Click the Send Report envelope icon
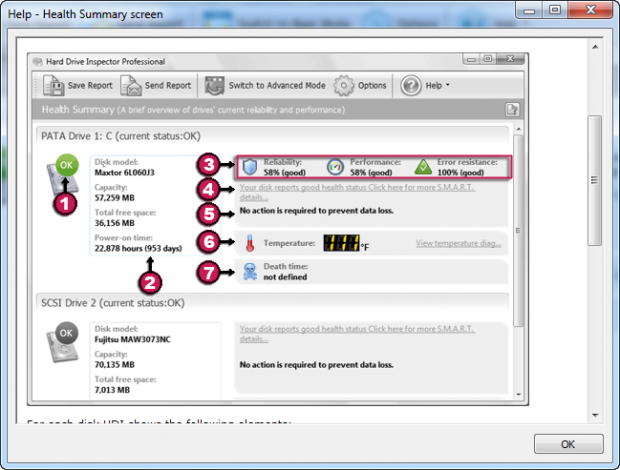Screen dimensions: 620x470 [130, 85]
